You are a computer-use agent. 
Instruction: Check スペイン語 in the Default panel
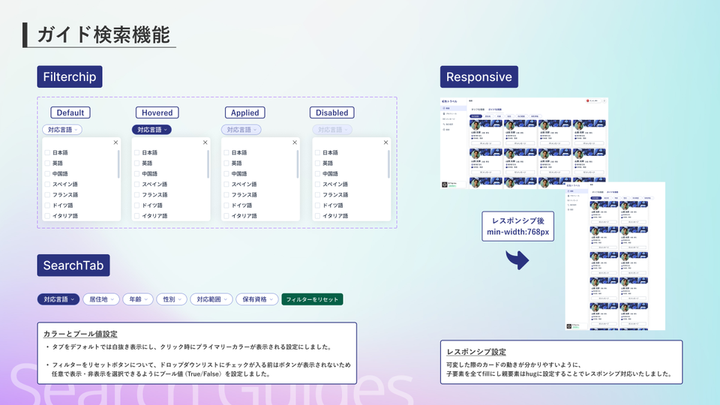point(47,184)
